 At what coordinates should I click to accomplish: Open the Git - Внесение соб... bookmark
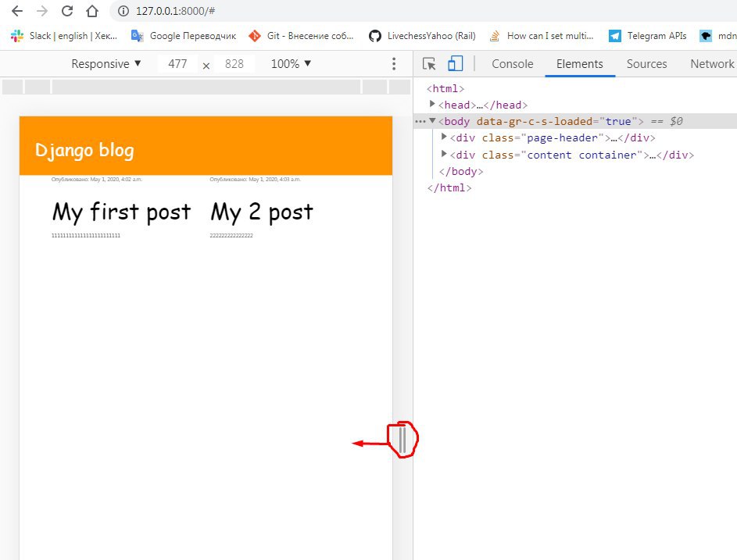(x=301, y=36)
